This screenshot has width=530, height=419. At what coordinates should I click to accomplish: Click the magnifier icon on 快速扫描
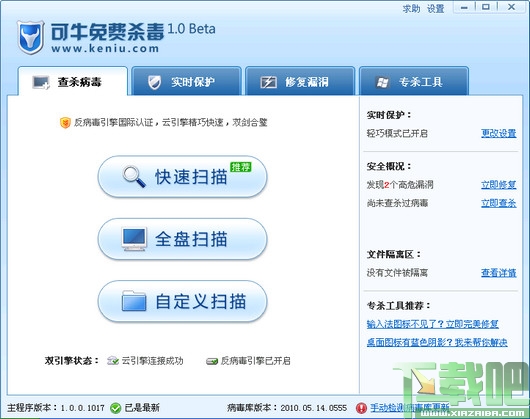134,176
